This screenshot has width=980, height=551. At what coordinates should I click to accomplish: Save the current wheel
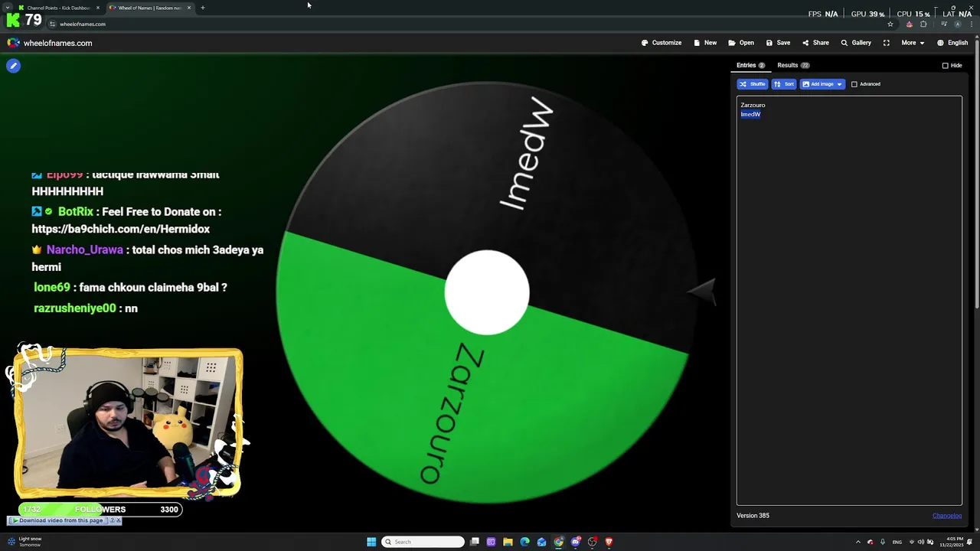point(778,43)
